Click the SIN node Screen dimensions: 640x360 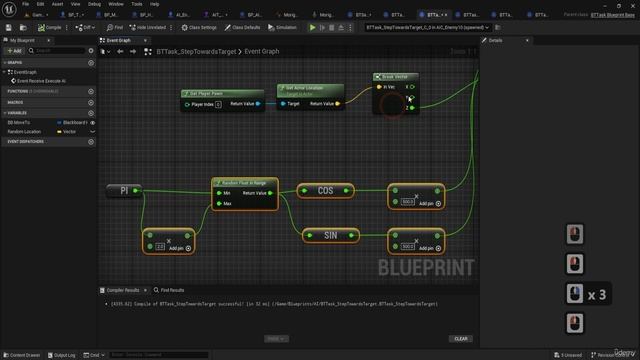331,236
